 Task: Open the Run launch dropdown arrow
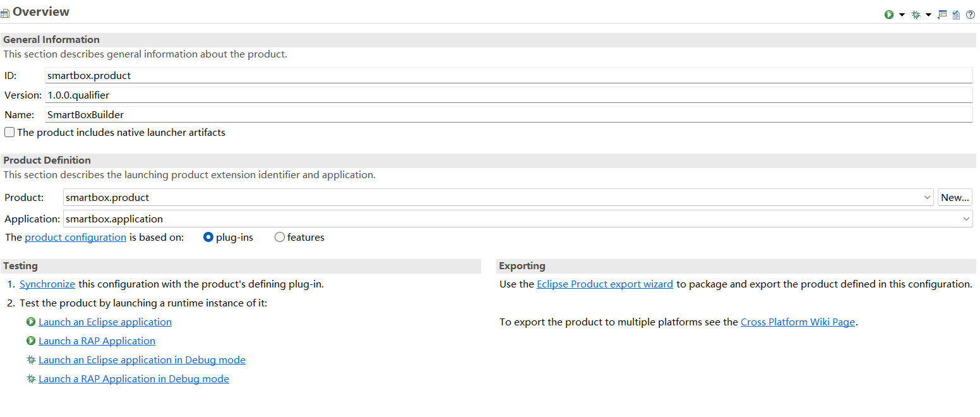click(x=902, y=15)
